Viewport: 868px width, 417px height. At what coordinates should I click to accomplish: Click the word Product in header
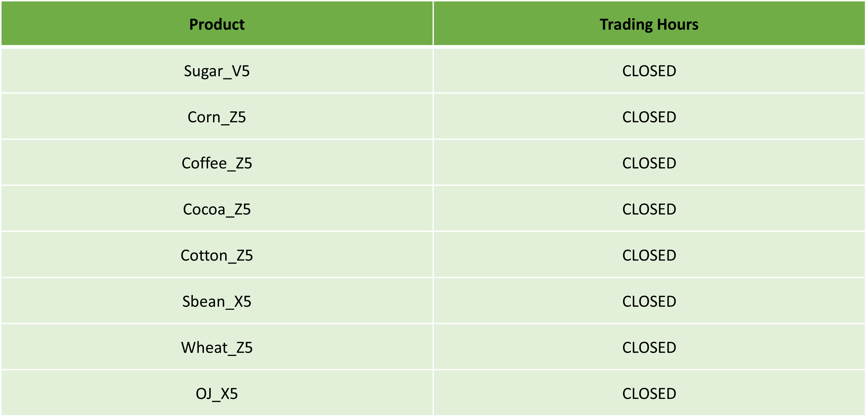[217, 24]
